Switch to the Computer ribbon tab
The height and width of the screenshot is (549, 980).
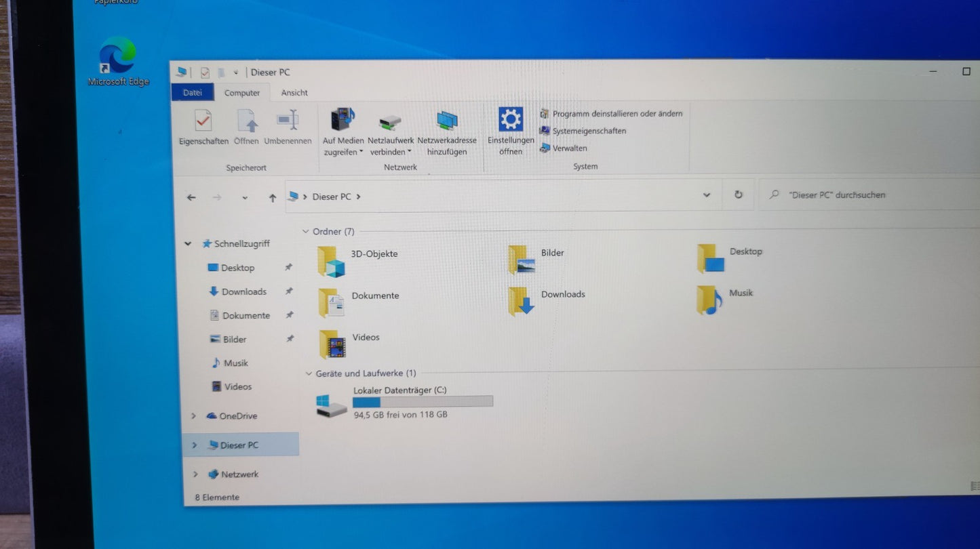tap(242, 93)
